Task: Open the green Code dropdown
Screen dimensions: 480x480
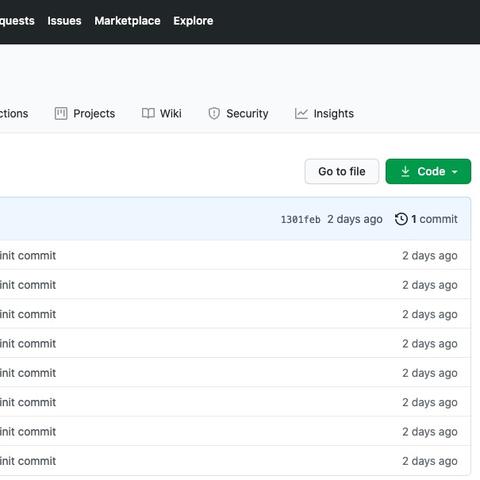Action: [x=428, y=171]
